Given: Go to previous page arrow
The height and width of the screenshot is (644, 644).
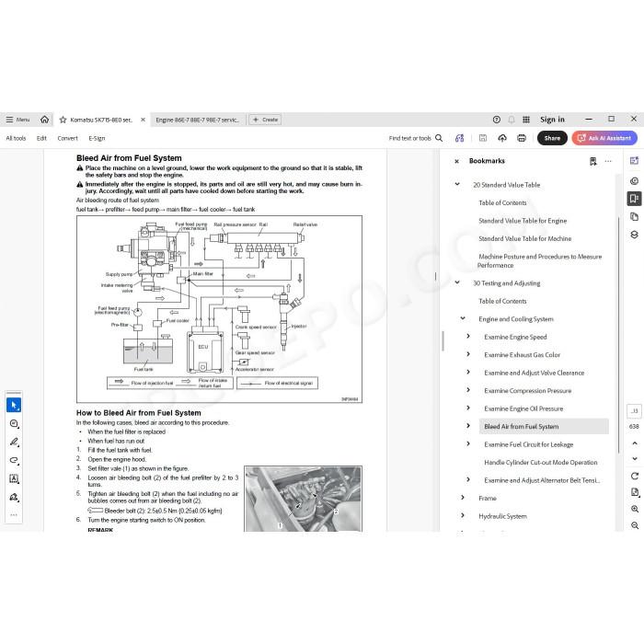Looking at the screenshot, I should point(635,443).
